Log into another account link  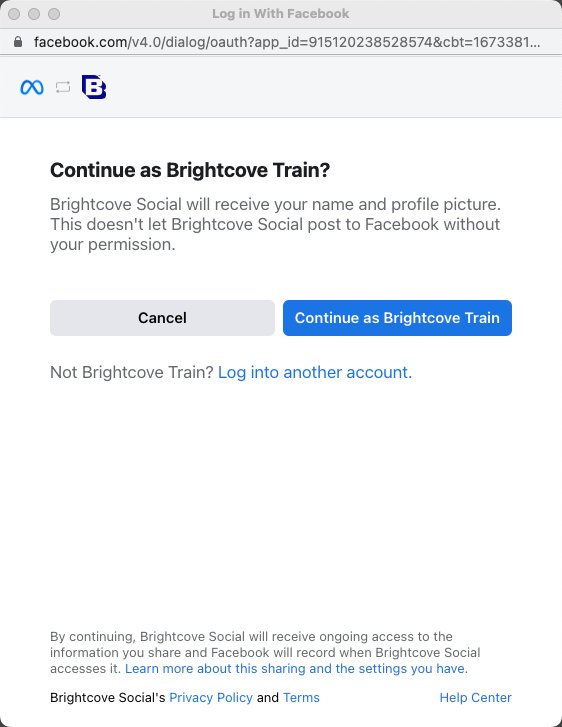tap(315, 372)
